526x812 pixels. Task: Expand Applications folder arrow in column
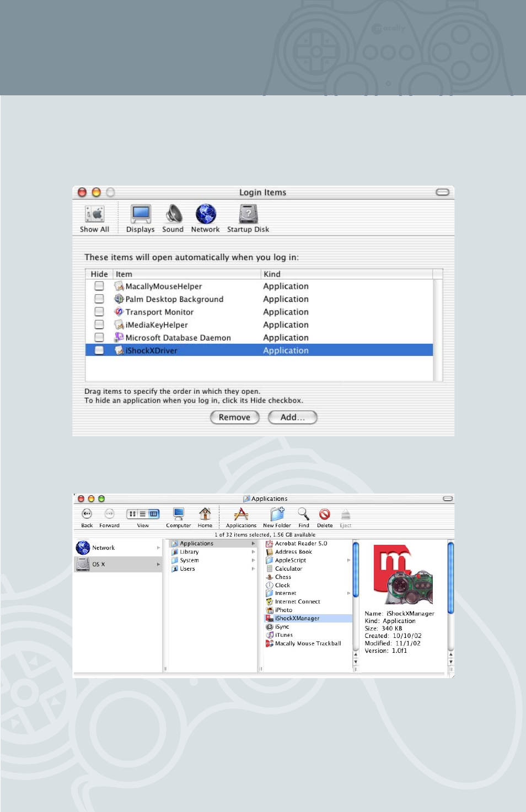tap(253, 544)
